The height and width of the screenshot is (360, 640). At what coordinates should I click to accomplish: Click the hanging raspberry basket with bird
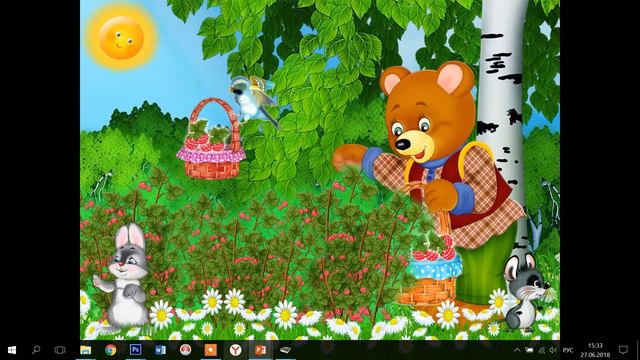click(x=212, y=139)
